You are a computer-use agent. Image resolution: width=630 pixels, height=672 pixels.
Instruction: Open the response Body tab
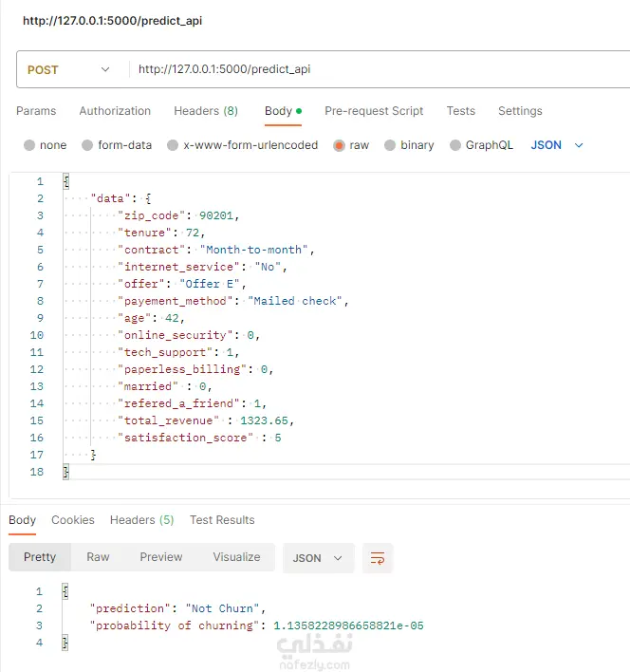22,520
